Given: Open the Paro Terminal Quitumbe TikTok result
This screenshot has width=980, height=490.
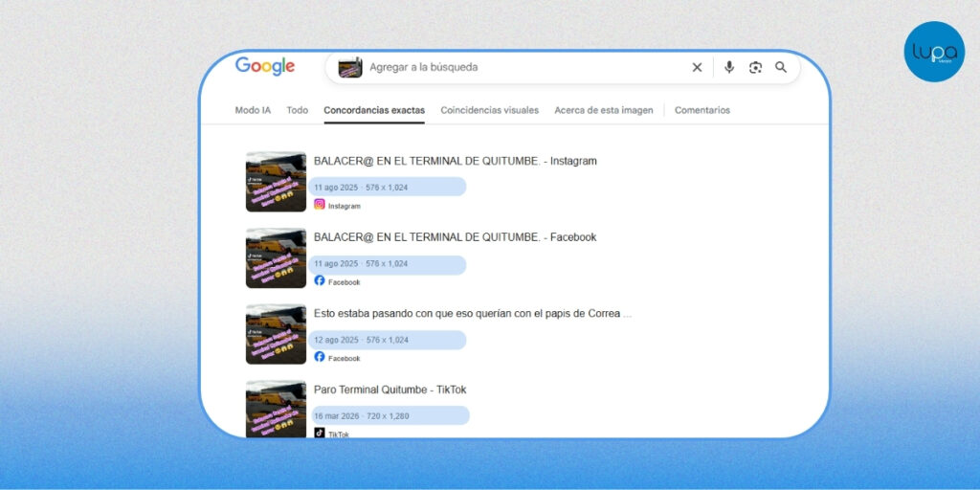Looking at the screenshot, I should pos(390,390).
